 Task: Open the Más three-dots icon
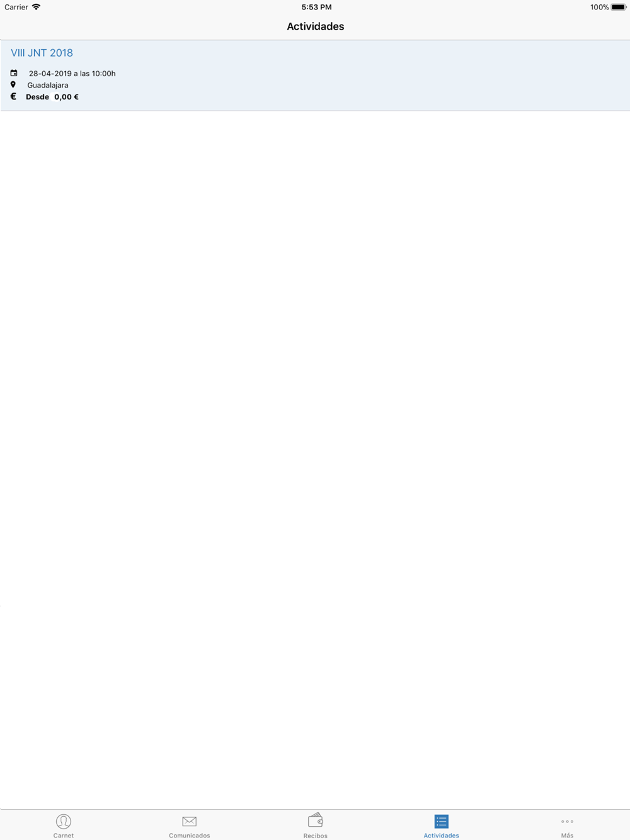567,821
